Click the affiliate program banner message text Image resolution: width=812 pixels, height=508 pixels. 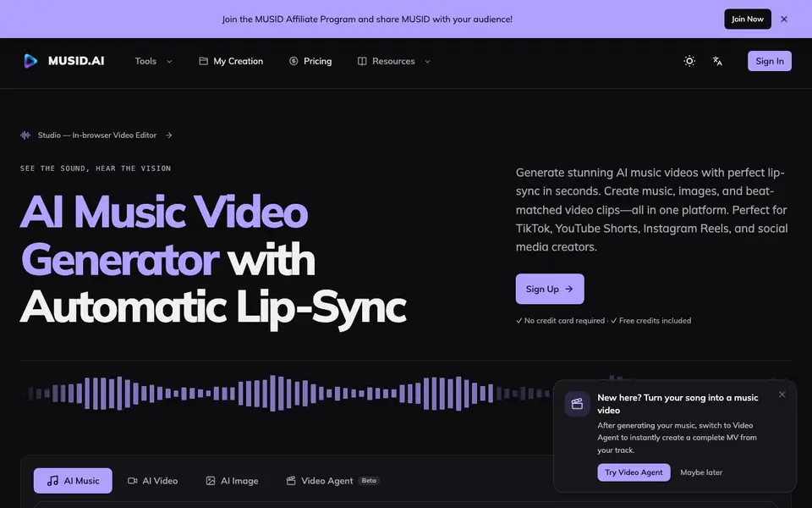pyautogui.click(x=367, y=19)
